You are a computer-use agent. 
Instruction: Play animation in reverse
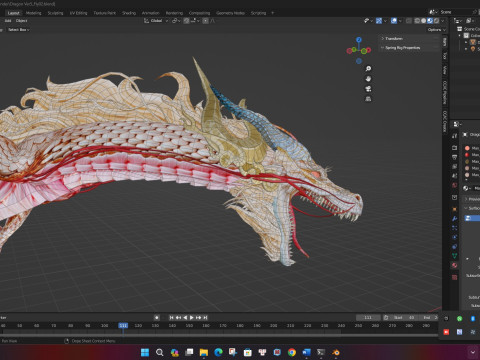(x=185, y=318)
